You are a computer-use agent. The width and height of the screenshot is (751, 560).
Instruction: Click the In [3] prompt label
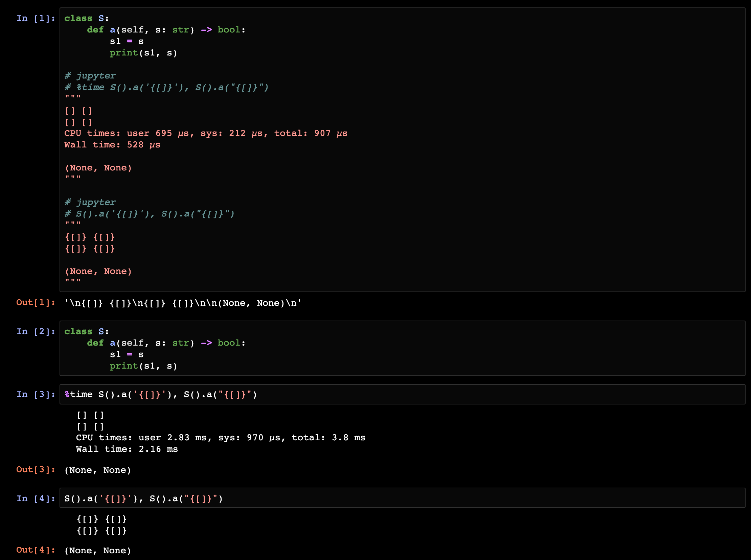[x=36, y=395]
